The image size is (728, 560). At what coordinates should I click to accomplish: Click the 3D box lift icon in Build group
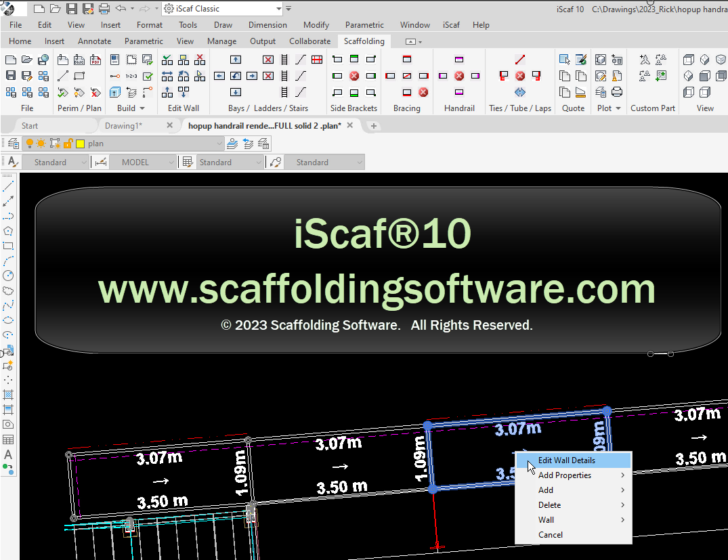(115, 92)
